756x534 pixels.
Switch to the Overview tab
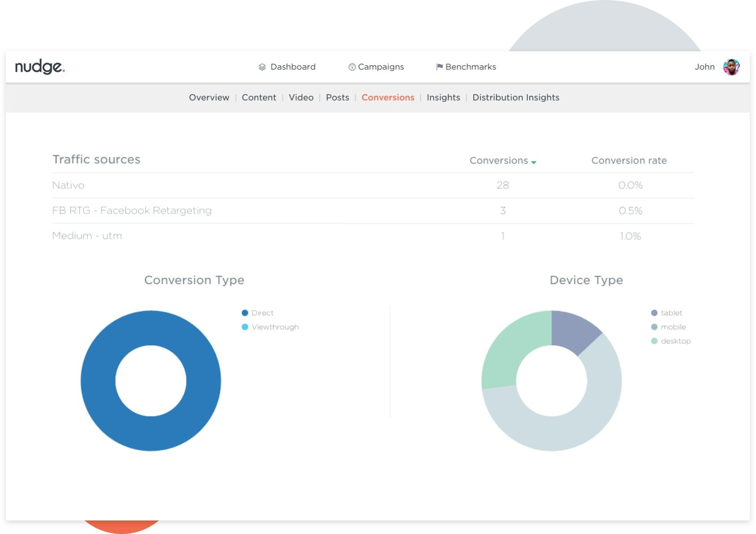point(209,98)
